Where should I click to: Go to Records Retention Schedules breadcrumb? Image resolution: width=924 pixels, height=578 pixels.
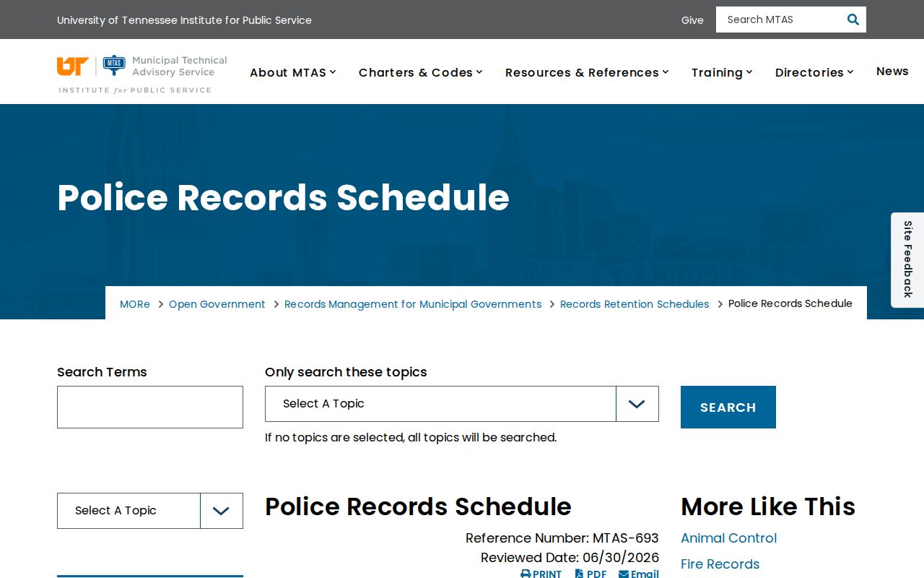635,304
